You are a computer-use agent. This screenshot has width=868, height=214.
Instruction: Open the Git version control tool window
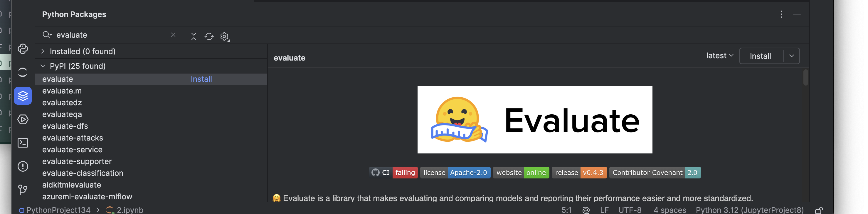click(x=23, y=190)
